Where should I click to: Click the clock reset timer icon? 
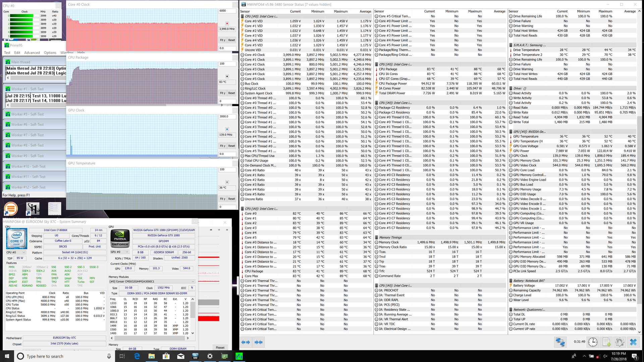point(593,342)
